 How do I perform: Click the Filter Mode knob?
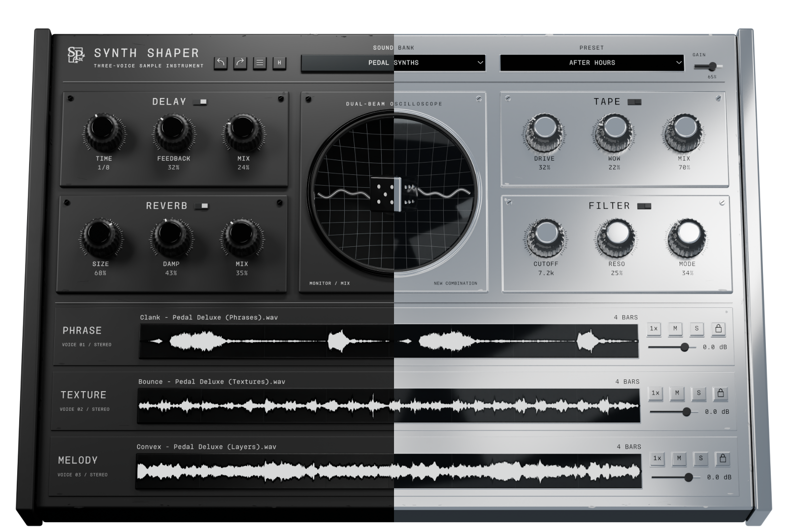(688, 237)
